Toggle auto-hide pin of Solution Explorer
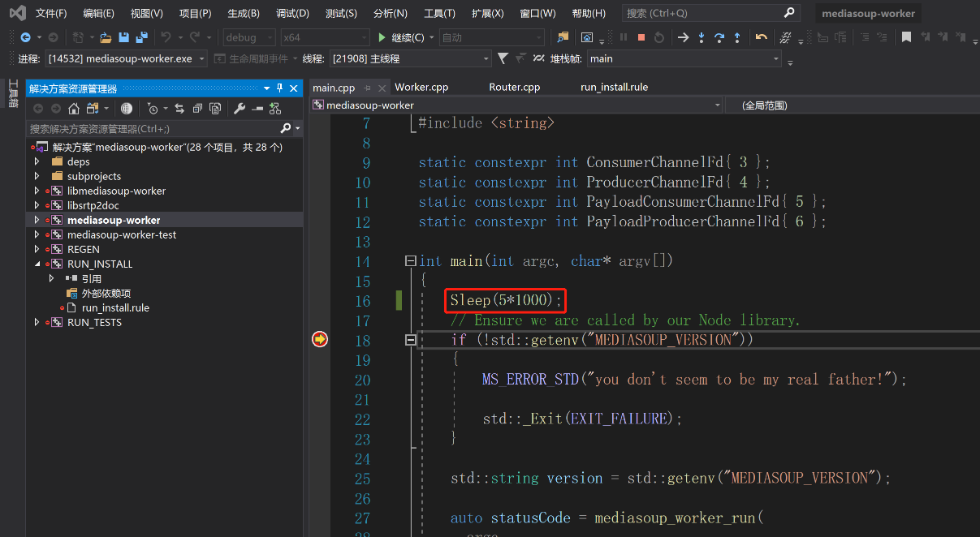 click(280, 88)
